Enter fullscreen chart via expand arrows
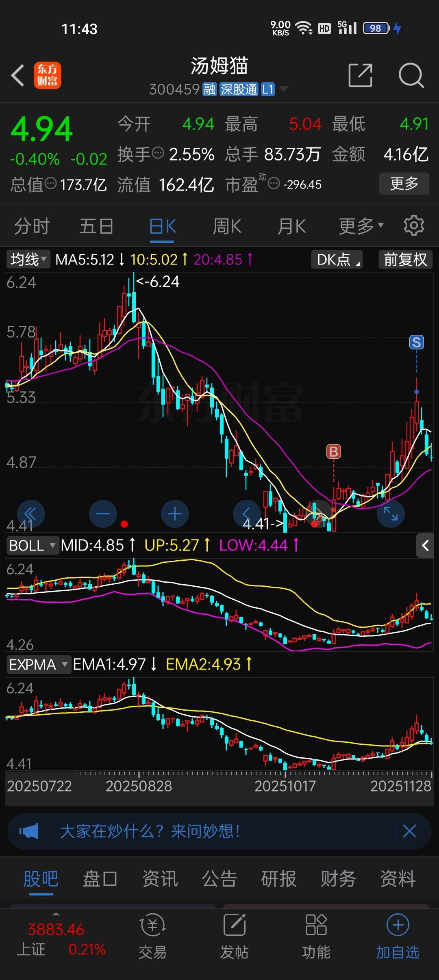Image resolution: width=439 pixels, height=980 pixels. (x=391, y=514)
